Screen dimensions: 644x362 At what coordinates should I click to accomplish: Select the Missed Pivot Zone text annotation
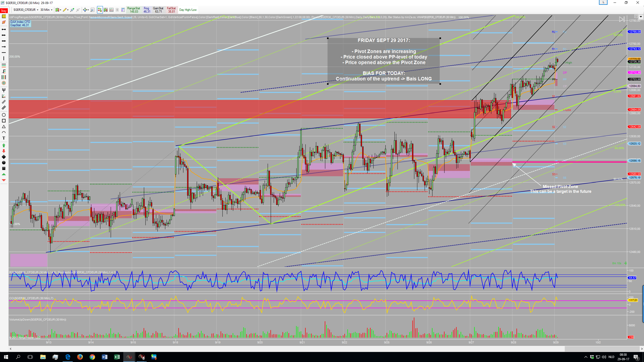(x=560, y=189)
